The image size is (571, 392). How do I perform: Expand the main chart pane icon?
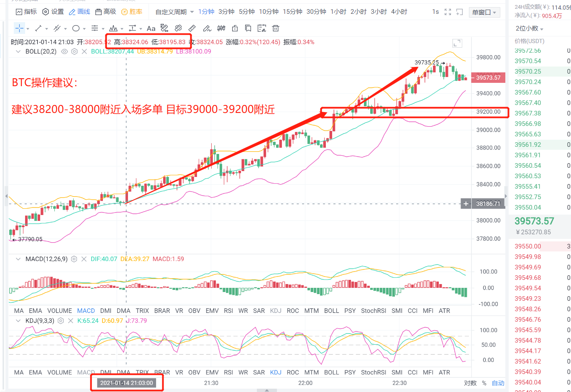click(x=457, y=43)
